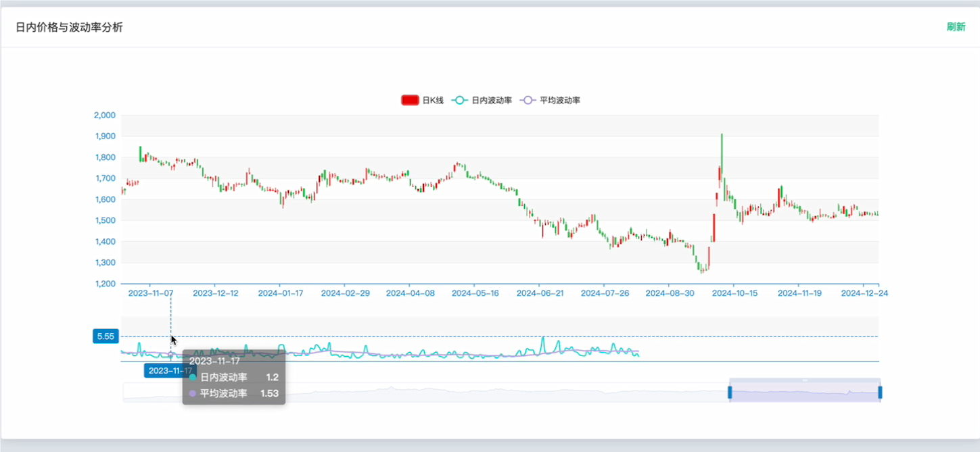Toggle the 日K线 legend series
This screenshot has height=452, width=980.
pyautogui.click(x=422, y=100)
